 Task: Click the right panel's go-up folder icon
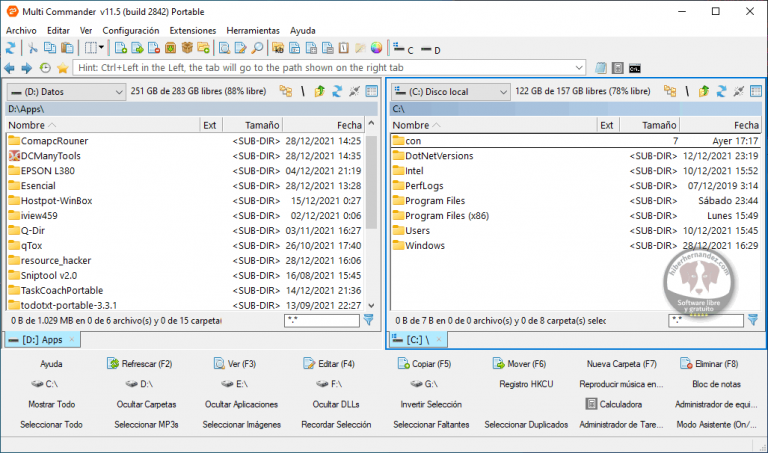pyautogui.click(x=704, y=91)
